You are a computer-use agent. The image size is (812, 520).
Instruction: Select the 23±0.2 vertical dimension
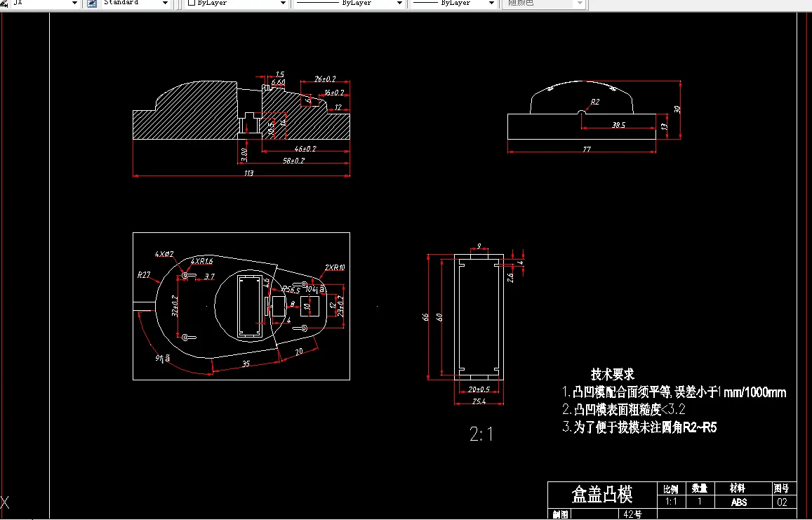341,306
